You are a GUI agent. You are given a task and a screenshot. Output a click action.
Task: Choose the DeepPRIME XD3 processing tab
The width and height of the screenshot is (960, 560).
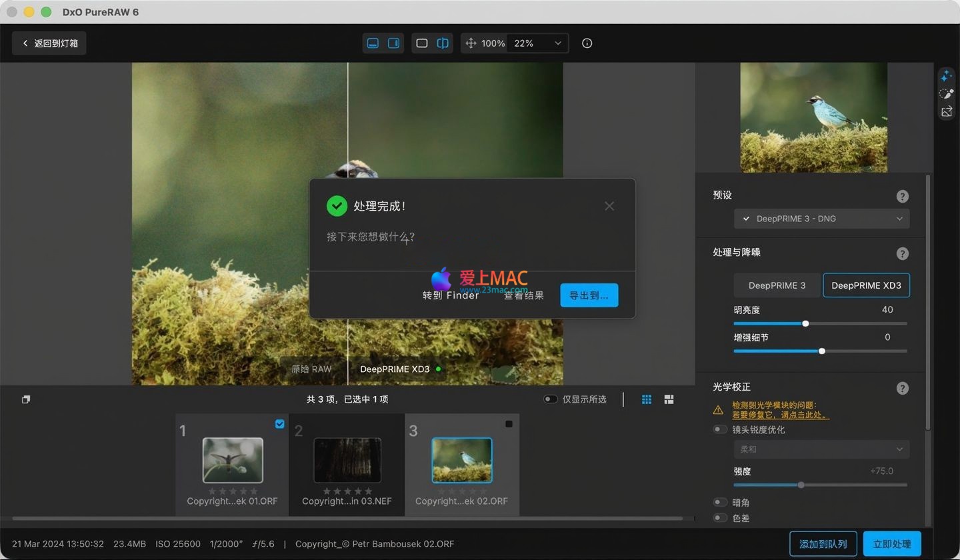866,285
